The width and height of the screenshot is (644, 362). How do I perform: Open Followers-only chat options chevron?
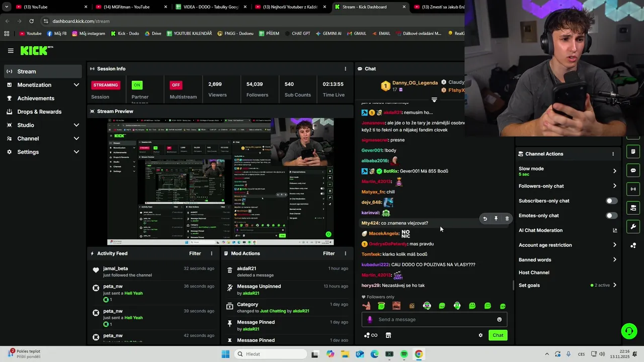pos(614,186)
